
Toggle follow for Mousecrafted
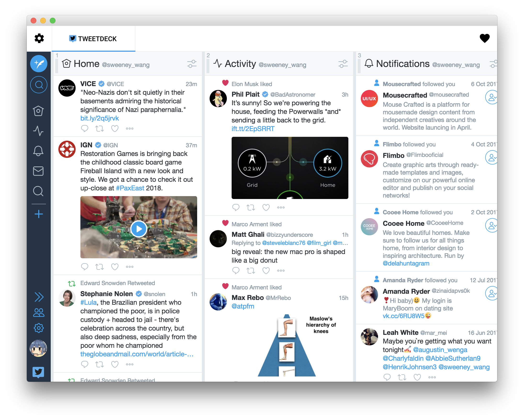click(491, 97)
